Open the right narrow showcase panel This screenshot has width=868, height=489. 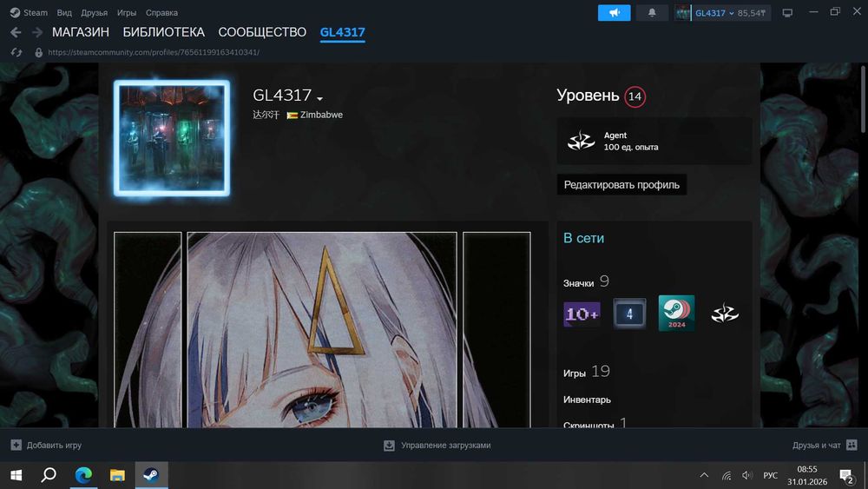(496, 329)
